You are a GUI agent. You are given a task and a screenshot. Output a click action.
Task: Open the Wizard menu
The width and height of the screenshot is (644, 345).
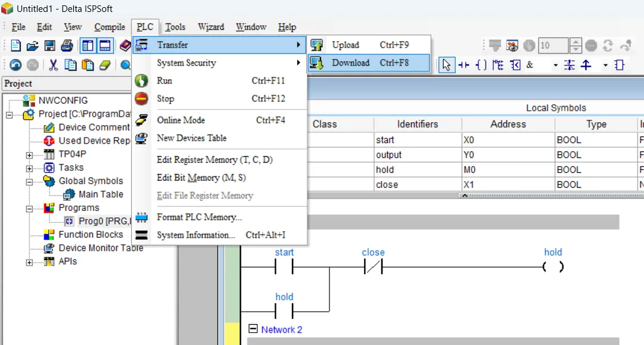pos(211,27)
